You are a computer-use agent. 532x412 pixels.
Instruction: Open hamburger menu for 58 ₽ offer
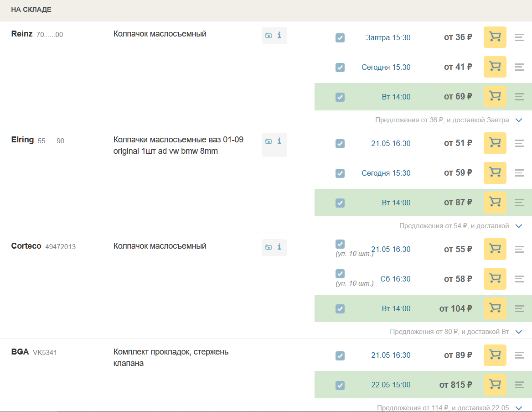[x=519, y=279]
